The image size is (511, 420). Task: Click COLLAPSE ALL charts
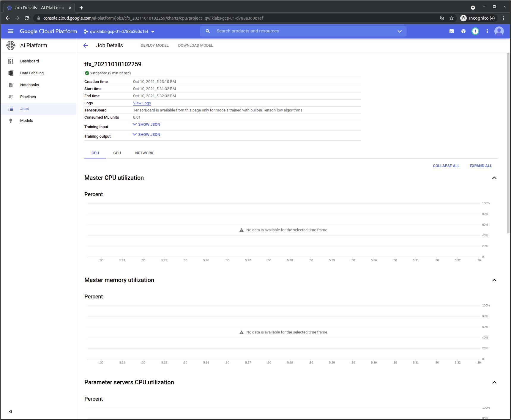446,166
